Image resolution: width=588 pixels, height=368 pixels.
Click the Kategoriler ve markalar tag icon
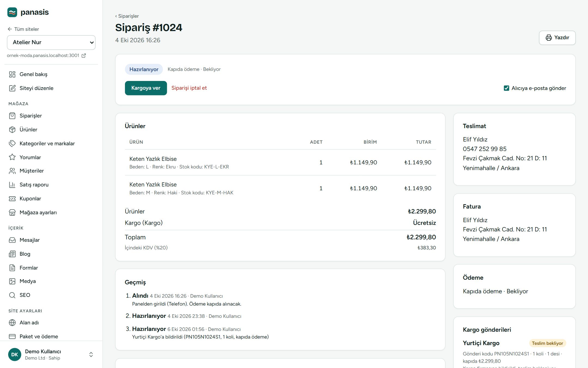12,144
